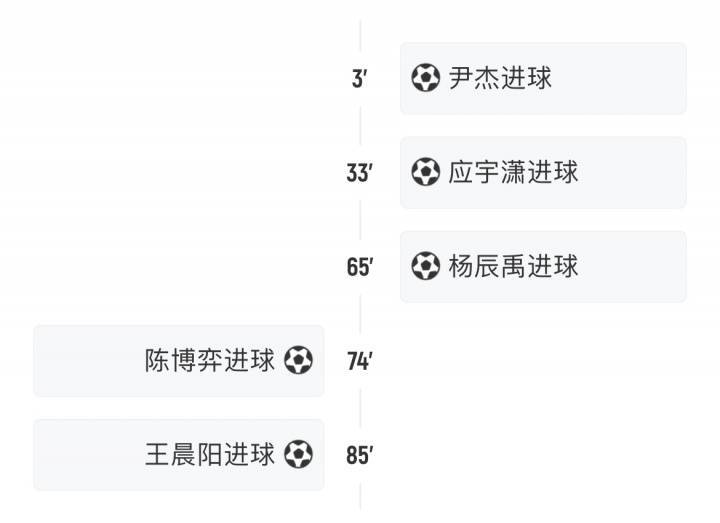Click empty area of 尹杰 goal card
This screenshot has height=523, width=720.
[620, 78]
